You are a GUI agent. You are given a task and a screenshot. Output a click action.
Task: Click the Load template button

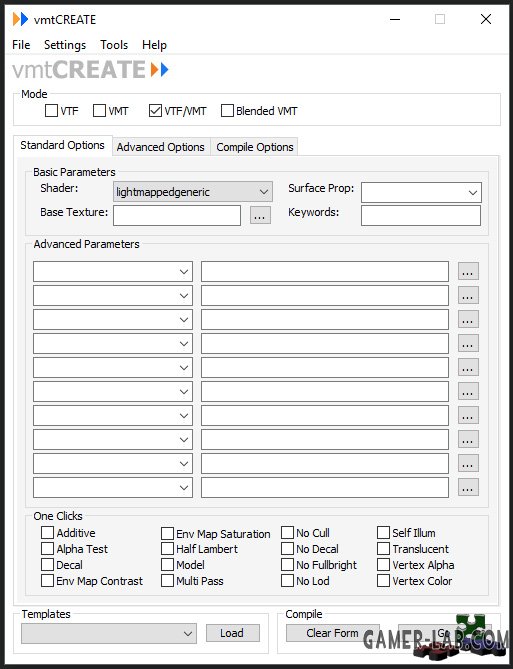(233, 633)
